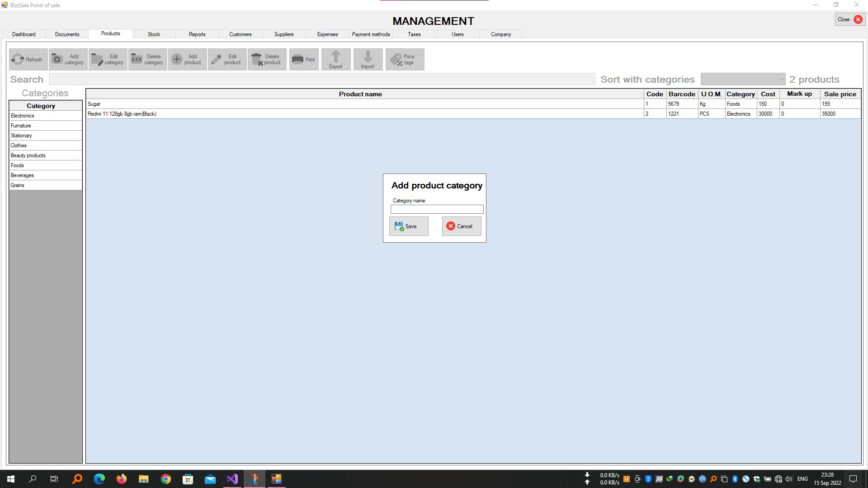The image size is (868, 488).
Task: Click the Import arrow icon
Action: tap(368, 56)
